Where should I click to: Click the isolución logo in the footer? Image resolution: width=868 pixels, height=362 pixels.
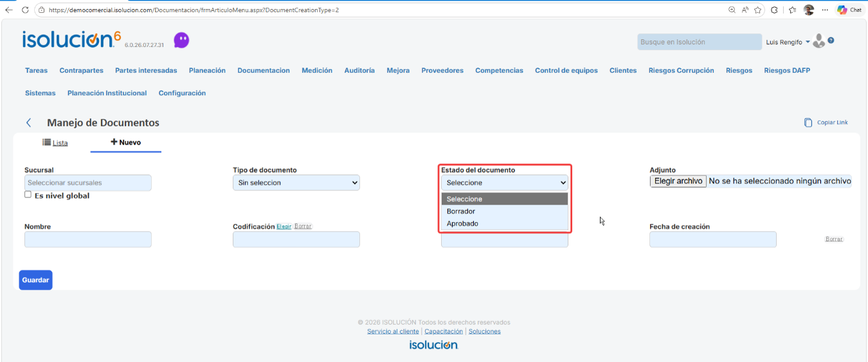point(433,345)
